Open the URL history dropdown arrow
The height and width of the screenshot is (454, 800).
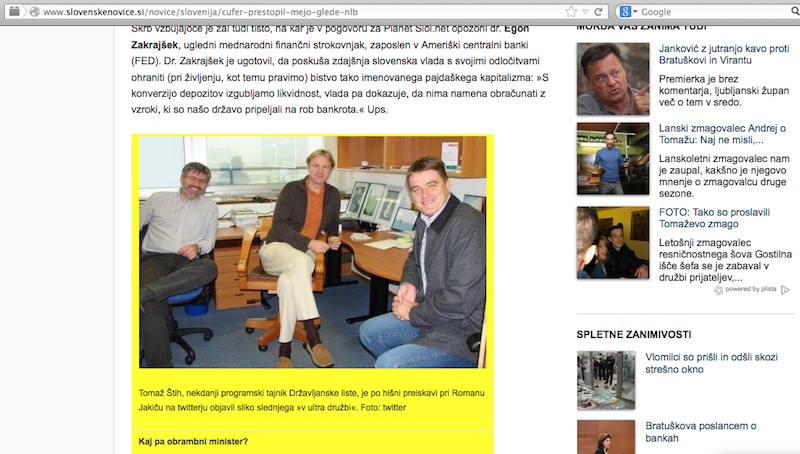coord(585,12)
